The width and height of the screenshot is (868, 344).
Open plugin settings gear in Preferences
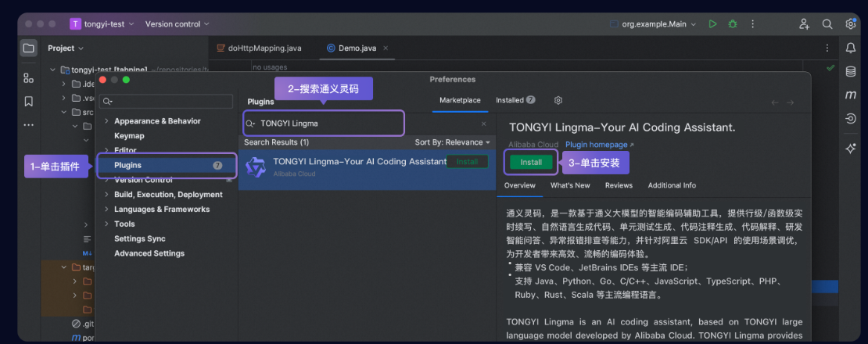558,100
